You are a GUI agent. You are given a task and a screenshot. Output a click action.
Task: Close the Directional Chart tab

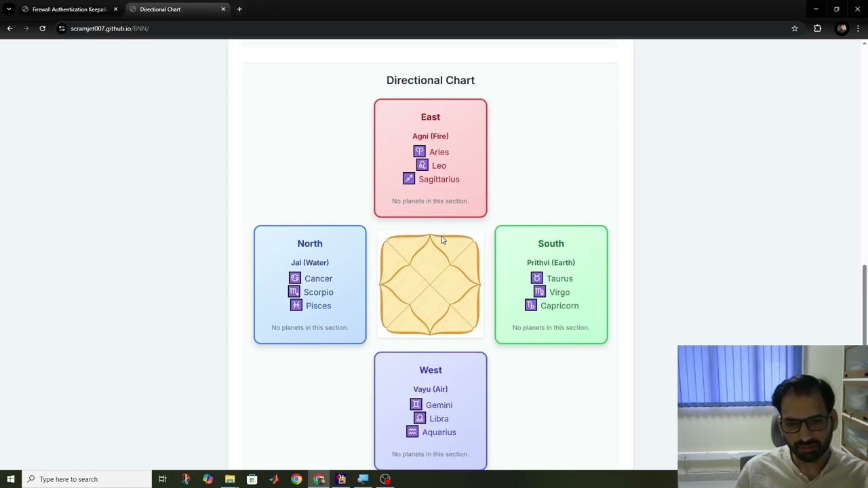(223, 9)
